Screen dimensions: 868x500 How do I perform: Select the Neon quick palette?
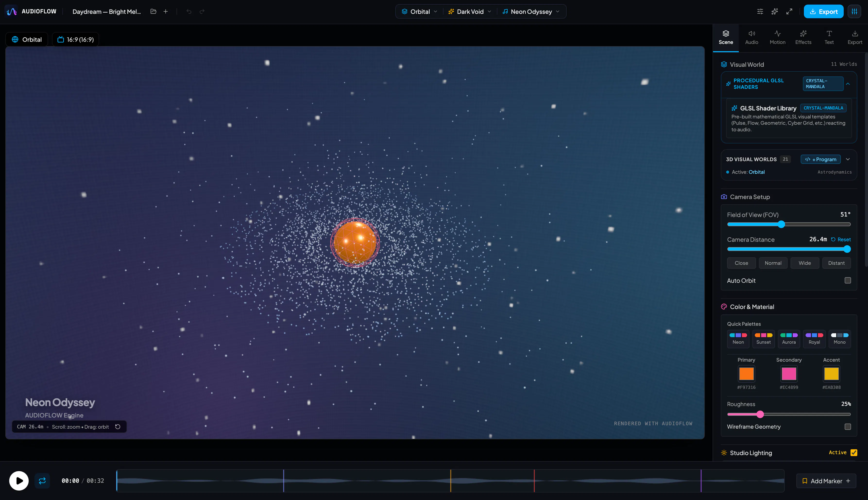[x=738, y=339]
